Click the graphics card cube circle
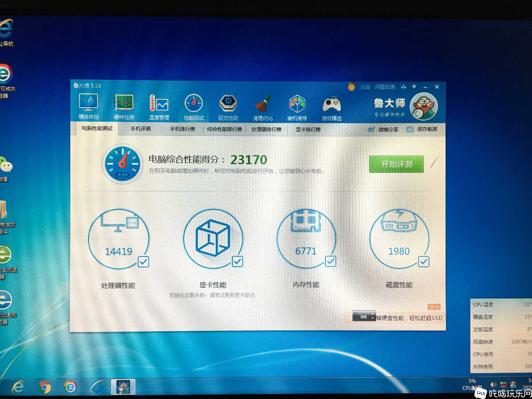This screenshot has height=399, width=532. (x=213, y=239)
